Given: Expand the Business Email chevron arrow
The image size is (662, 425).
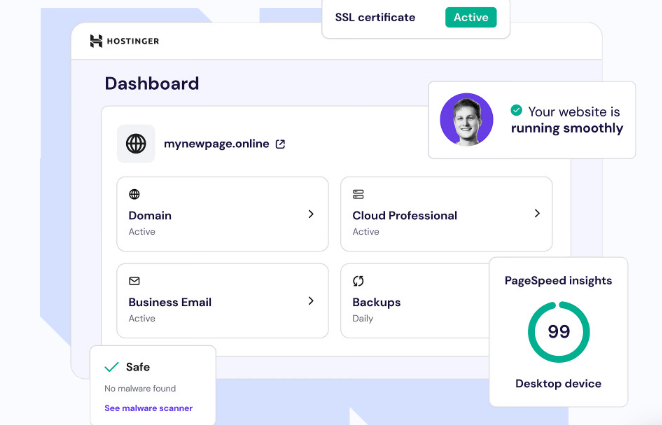Looking at the screenshot, I should 311,301.
